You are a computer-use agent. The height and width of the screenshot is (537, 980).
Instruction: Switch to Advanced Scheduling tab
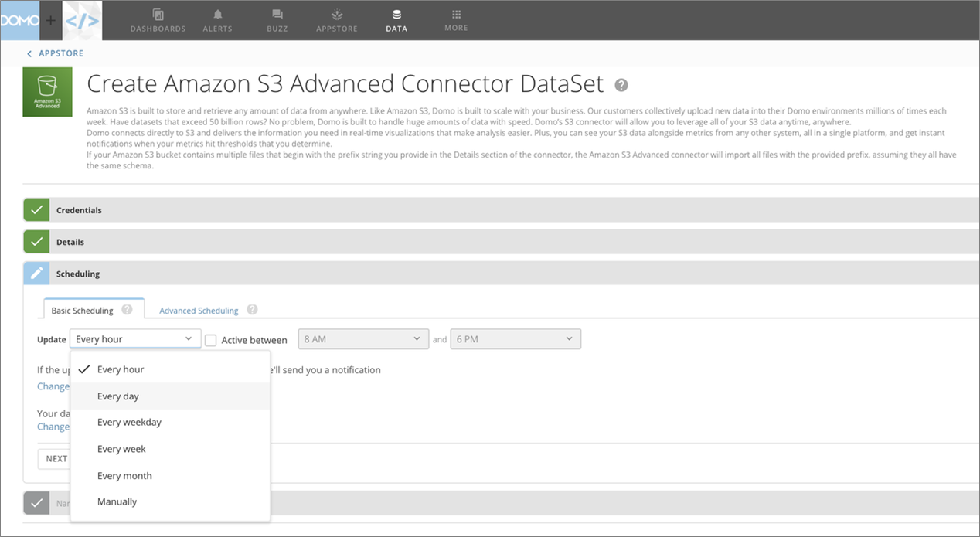[x=199, y=311]
